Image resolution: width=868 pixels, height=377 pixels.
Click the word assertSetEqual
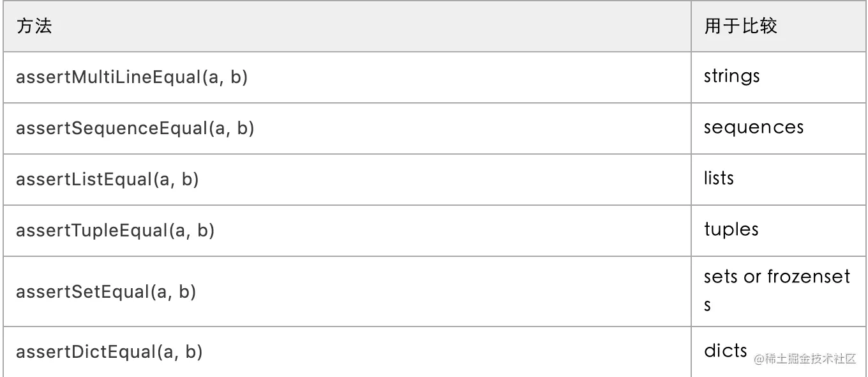(82, 292)
